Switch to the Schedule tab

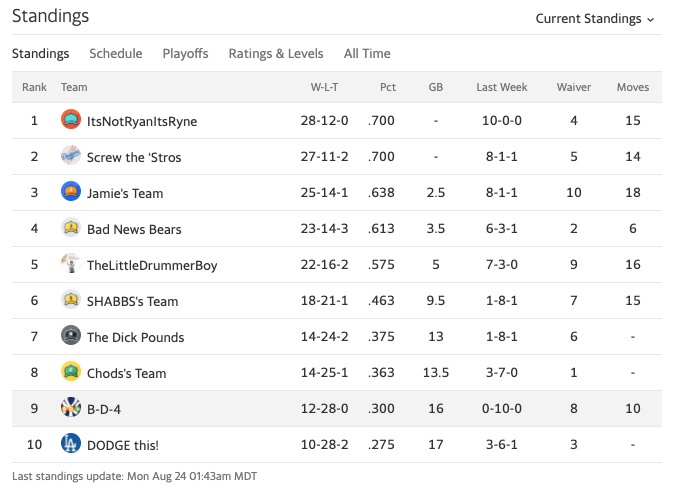pos(115,54)
